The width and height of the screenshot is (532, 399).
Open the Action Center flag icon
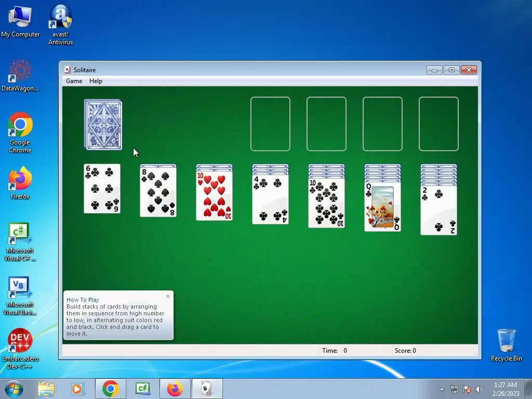click(x=467, y=389)
